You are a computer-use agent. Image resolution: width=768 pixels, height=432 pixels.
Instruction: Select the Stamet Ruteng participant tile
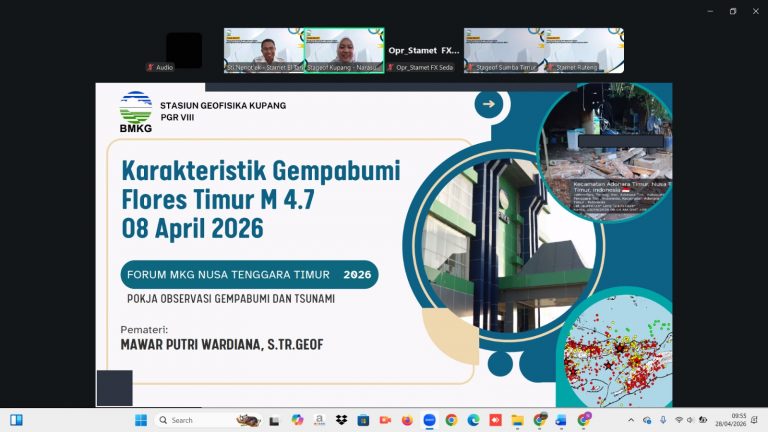(584, 50)
